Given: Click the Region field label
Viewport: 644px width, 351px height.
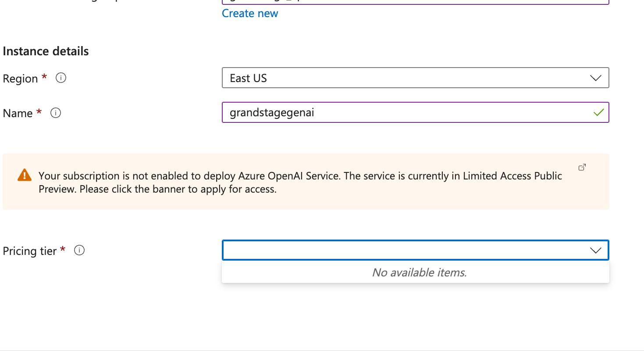Looking at the screenshot, I should [x=20, y=79].
